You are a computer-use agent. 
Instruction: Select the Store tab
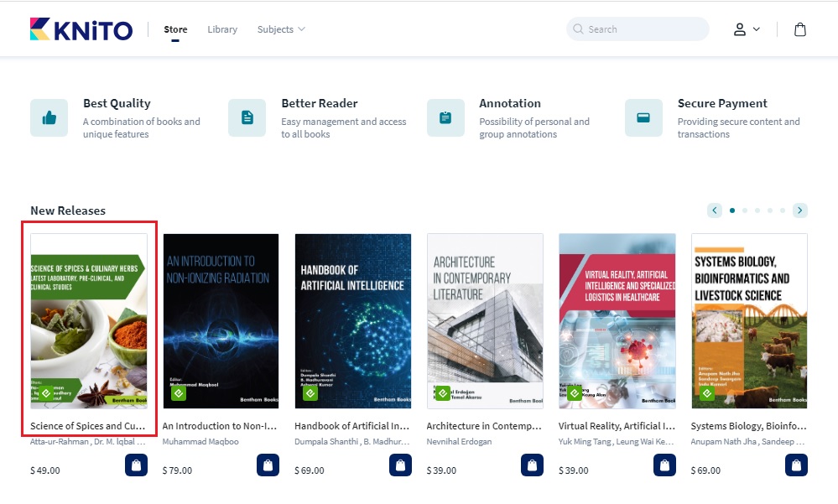click(x=175, y=29)
